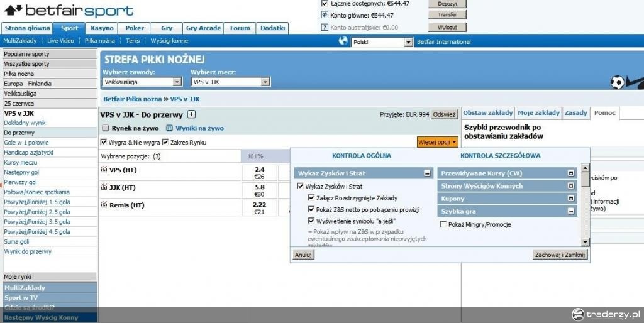Uncheck Załącz Rozstrzygnięte Zakłady

tap(311, 198)
